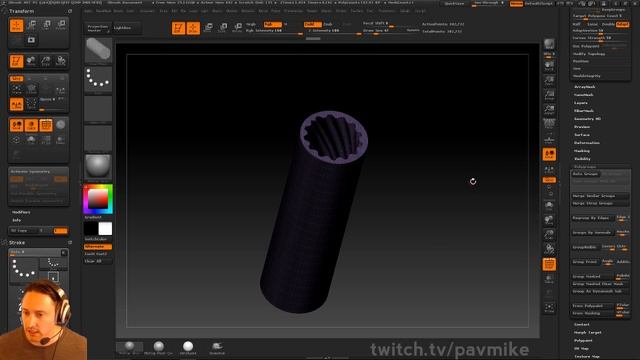Image resolution: width=640 pixels, height=360 pixels.
Task: Click the AAHalf icon on right shelf
Action: pos(549,109)
